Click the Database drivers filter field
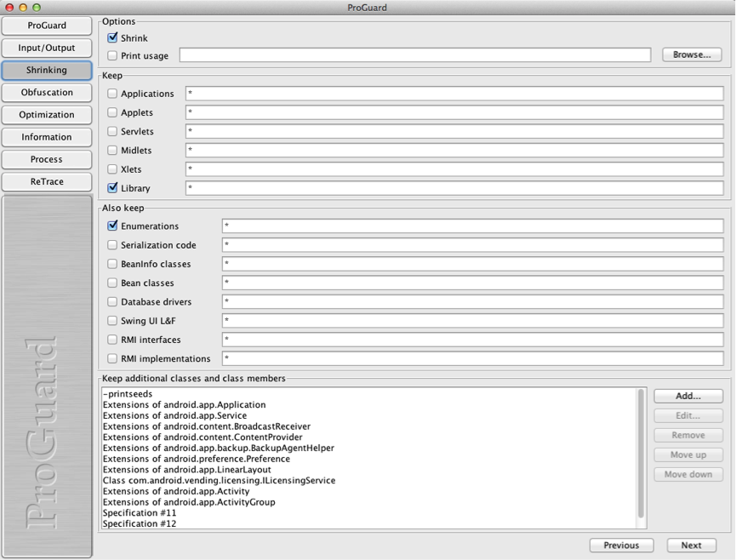 pos(473,302)
